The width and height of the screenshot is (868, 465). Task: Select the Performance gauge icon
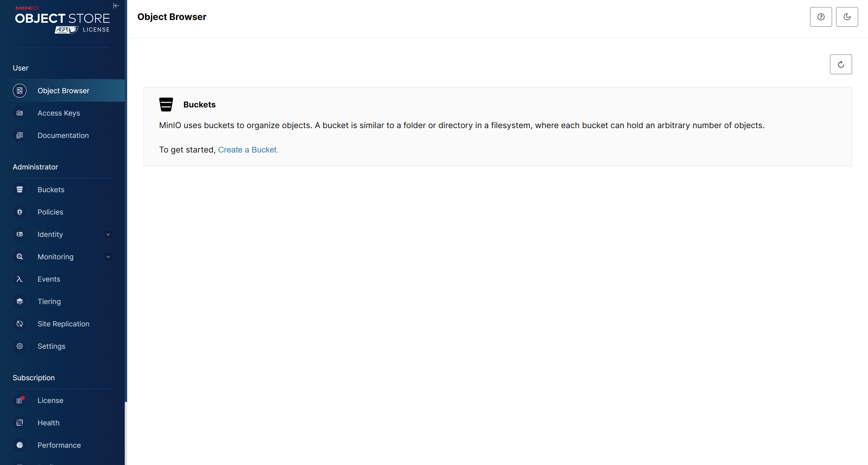pyautogui.click(x=19, y=445)
